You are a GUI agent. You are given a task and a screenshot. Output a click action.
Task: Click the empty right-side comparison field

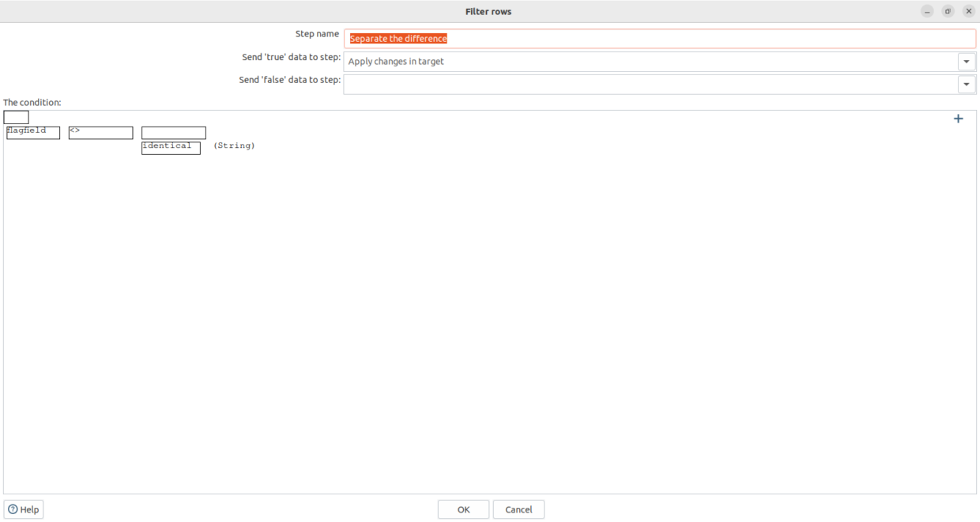(x=173, y=132)
